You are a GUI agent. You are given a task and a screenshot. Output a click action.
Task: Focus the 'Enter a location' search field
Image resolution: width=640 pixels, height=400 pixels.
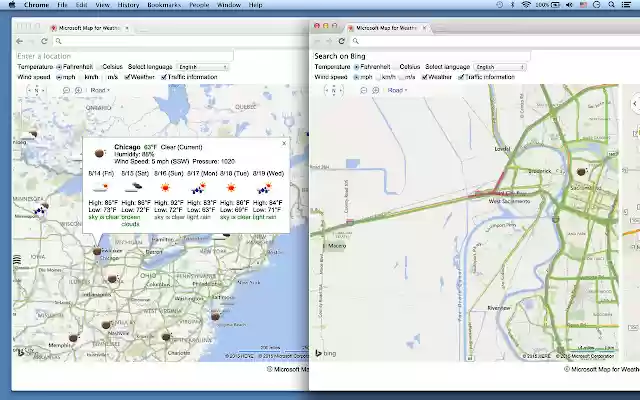pyautogui.click(x=124, y=56)
